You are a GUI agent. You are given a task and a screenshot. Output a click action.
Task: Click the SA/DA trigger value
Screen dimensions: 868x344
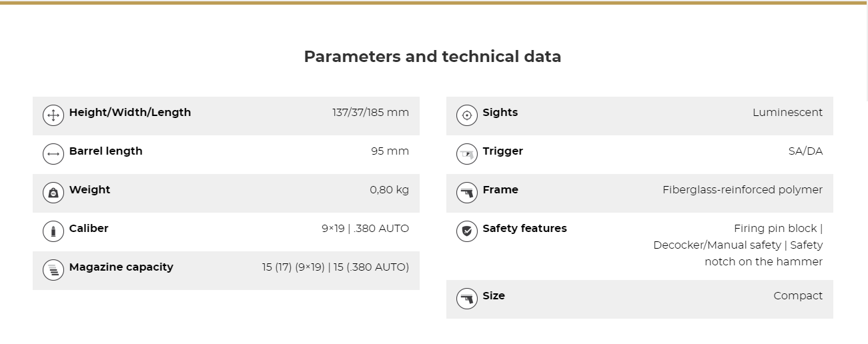click(805, 151)
